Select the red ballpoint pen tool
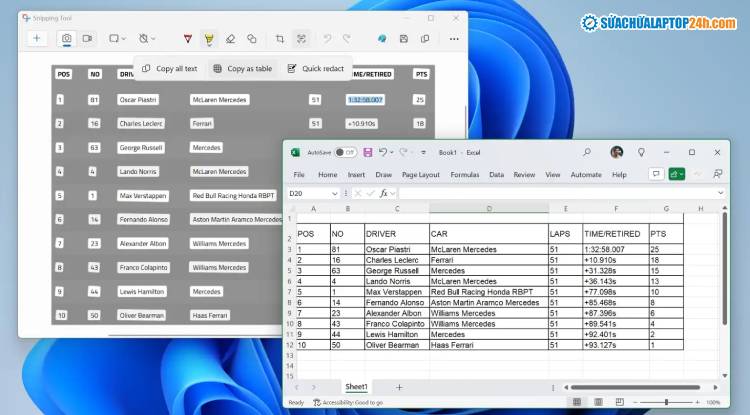 (x=188, y=39)
